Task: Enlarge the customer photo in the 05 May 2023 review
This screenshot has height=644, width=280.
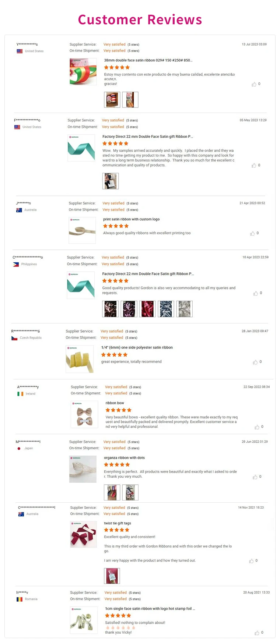Action: (111, 181)
